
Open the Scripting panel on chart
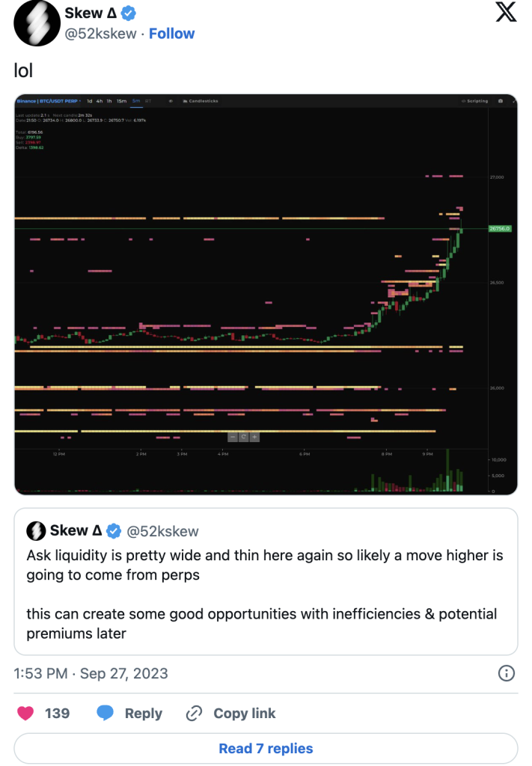475,101
